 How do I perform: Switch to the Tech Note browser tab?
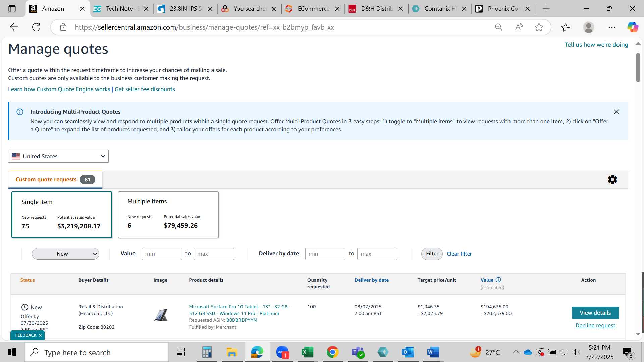pos(121,9)
